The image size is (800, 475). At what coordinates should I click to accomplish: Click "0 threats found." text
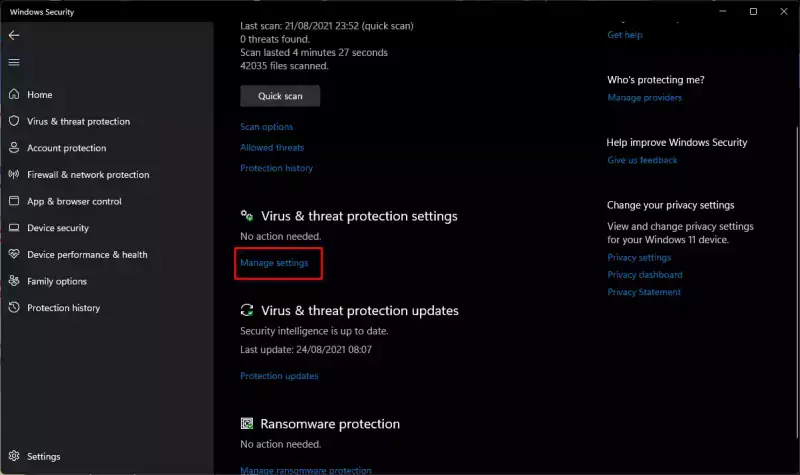point(274,39)
